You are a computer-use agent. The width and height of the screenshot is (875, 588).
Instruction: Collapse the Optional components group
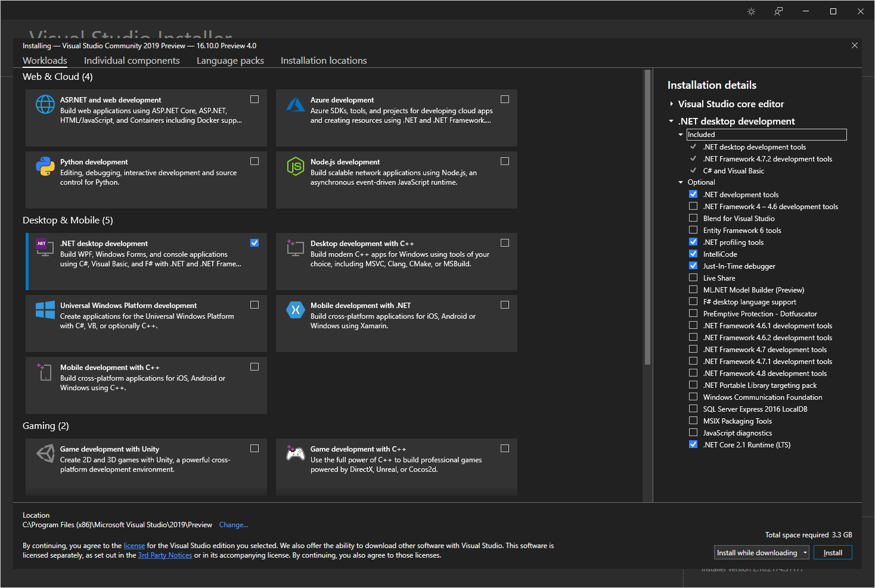(681, 182)
